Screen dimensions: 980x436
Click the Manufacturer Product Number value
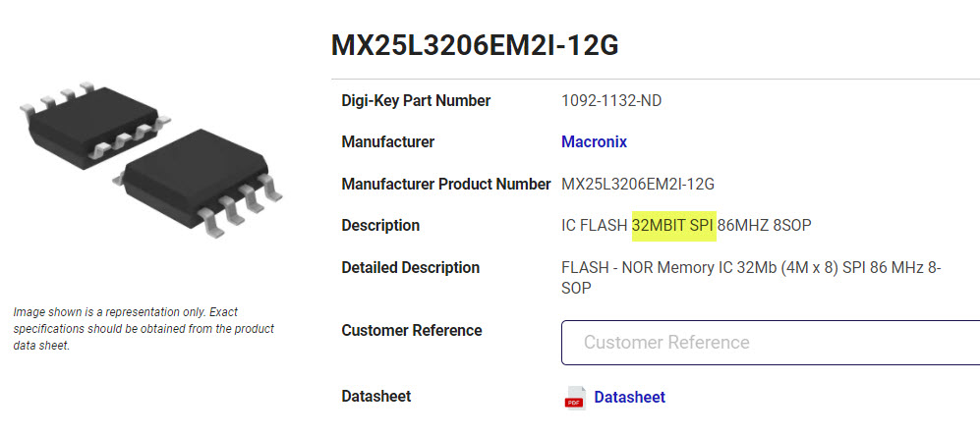[x=638, y=184]
